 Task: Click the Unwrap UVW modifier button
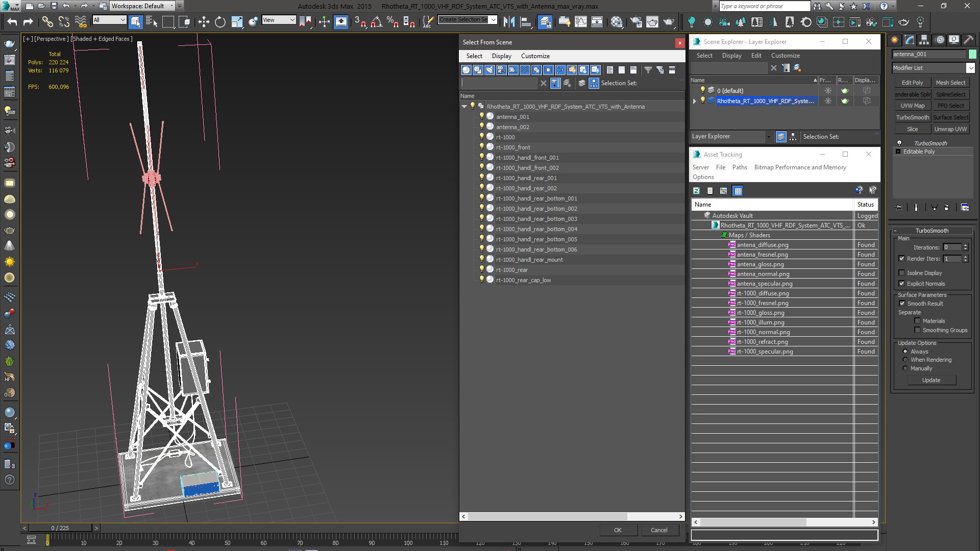950,129
